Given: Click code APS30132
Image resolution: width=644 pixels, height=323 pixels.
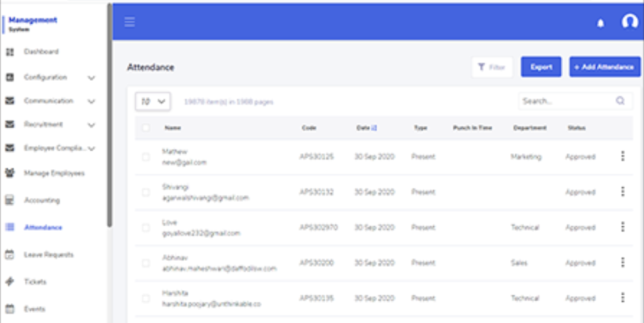Looking at the screenshot, I should pos(316,192).
